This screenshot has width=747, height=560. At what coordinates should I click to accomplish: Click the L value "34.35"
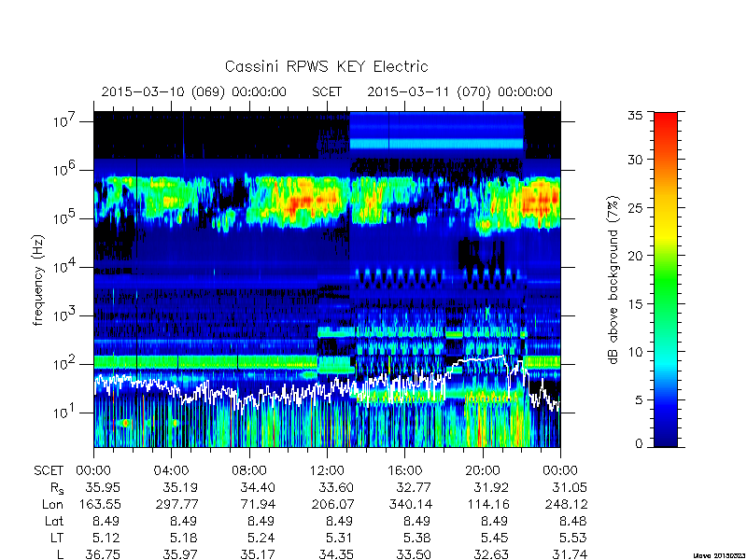[336, 554]
